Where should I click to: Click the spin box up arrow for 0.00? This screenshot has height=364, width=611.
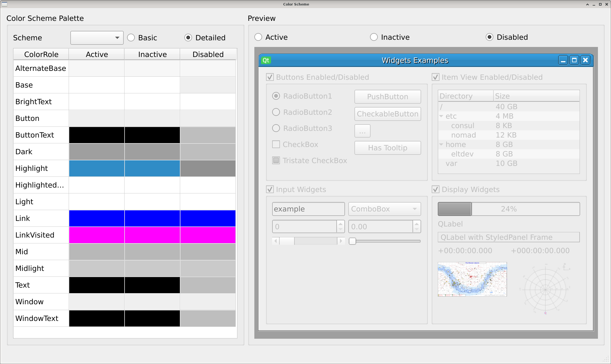(x=416, y=224)
